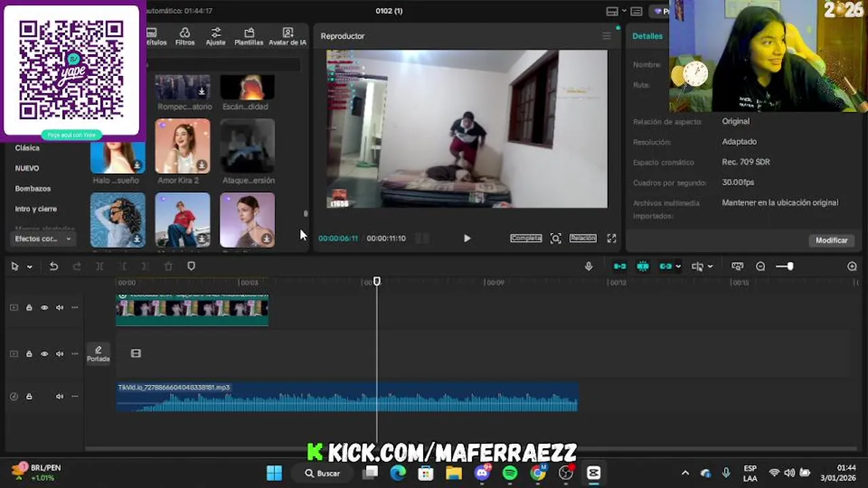Open fullscreen preview

pyautogui.click(x=612, y=238)
